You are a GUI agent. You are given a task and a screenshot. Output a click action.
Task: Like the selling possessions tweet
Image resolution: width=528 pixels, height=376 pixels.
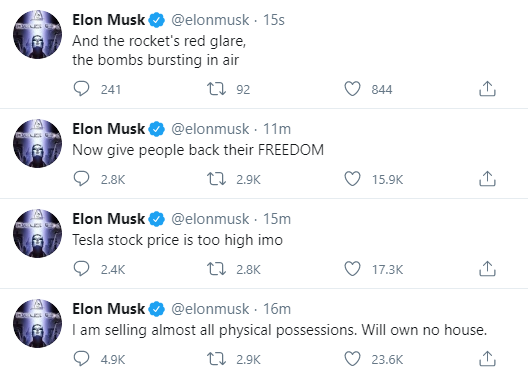[x=352, y=358]
